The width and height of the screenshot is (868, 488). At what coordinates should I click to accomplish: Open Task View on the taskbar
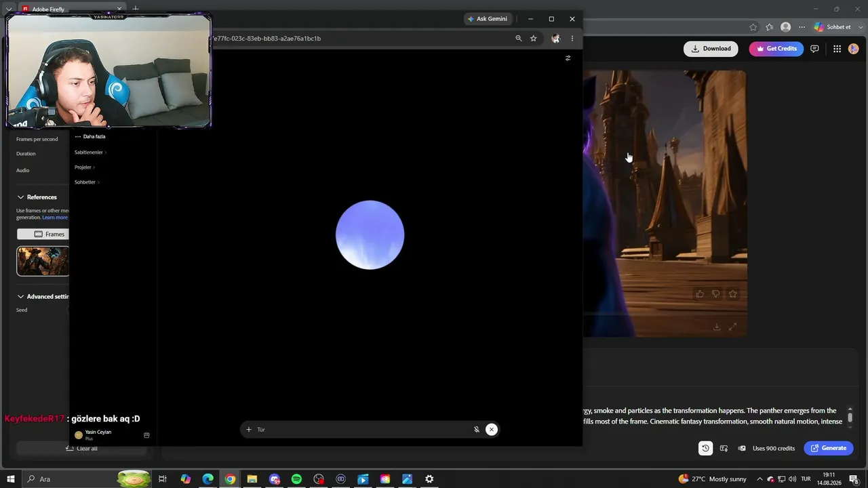(163, 479)
